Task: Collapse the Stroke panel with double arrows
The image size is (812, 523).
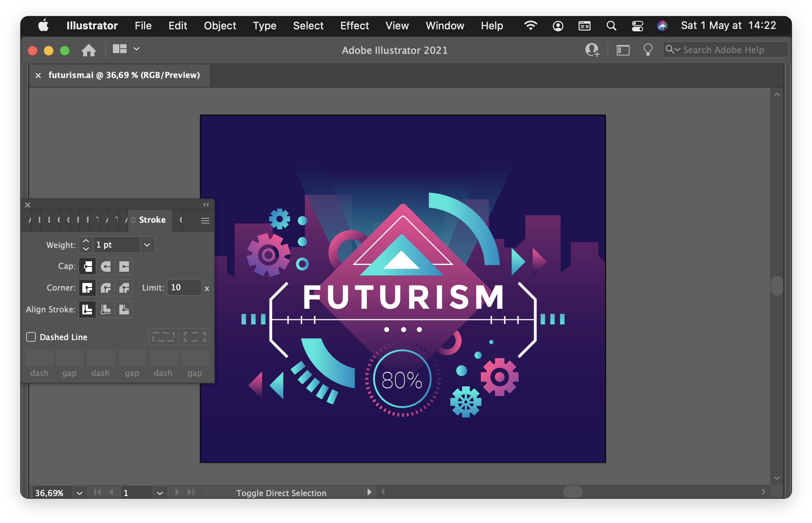Action: [206, 205]
